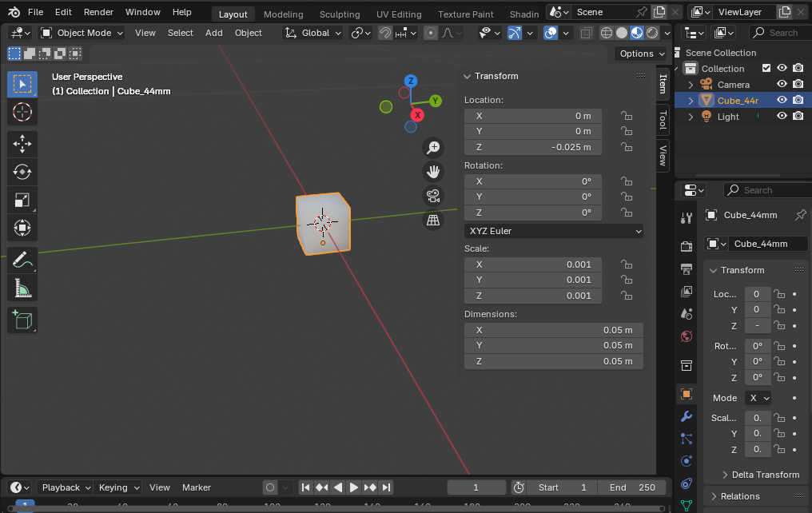Open the XYZ Euler rotation order dropdown
The height and width of the screenshot is (513, 812).
tap(553, 230)
